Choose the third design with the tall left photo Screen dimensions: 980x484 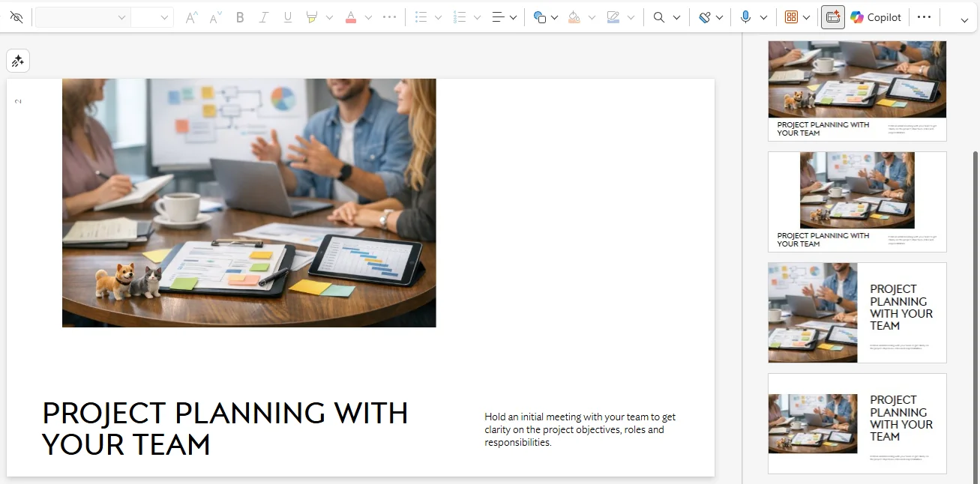[857, 312]
